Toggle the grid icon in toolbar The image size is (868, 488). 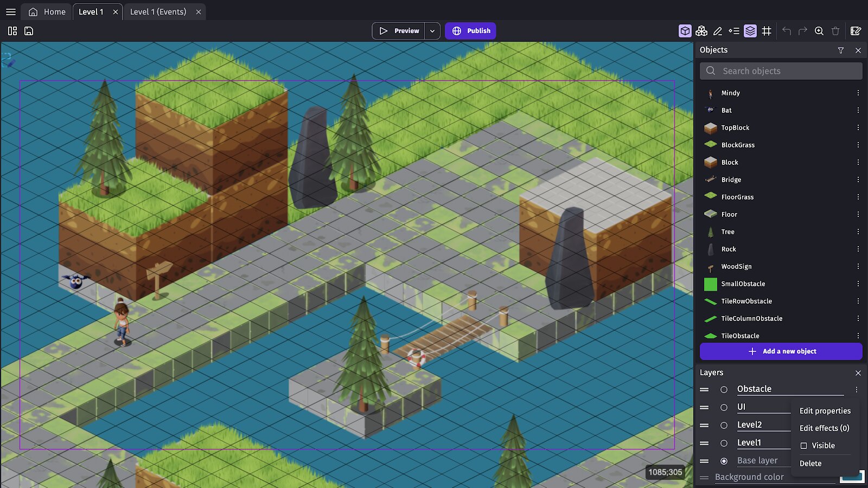767,31
